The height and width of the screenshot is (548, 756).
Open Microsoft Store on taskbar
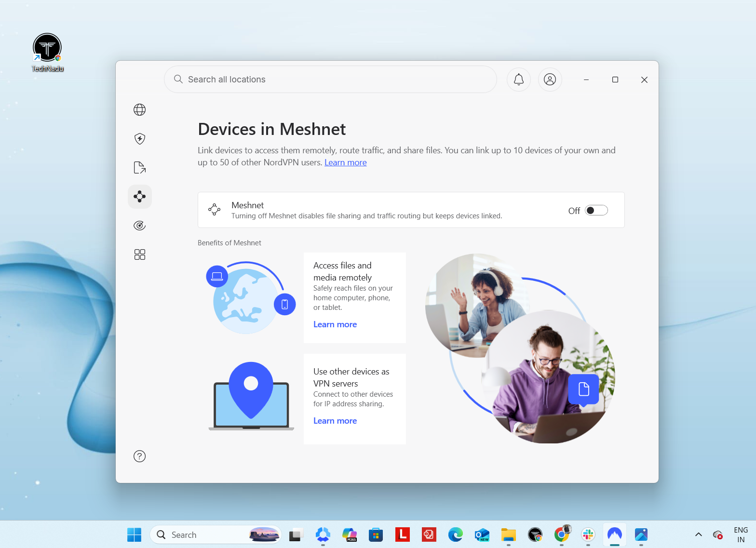click(376, 535)
